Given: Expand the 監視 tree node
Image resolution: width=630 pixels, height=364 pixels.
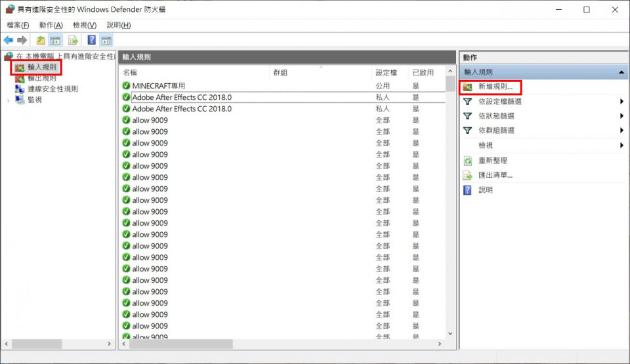Looking at the screenshot, I should [x=9, y=100].
